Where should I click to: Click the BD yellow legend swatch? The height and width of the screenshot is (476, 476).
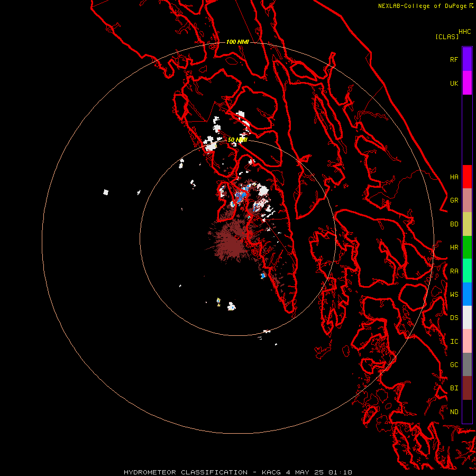coord(467,224)
